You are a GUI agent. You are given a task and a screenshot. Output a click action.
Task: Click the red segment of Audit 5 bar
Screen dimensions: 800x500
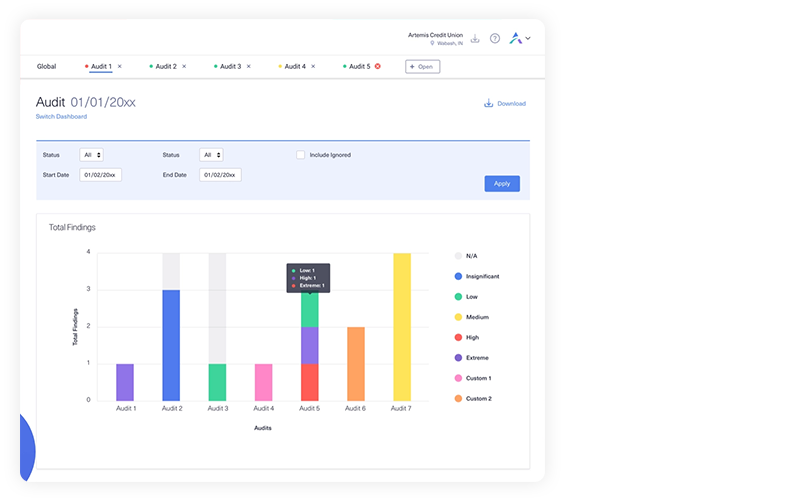click(310, 382)
